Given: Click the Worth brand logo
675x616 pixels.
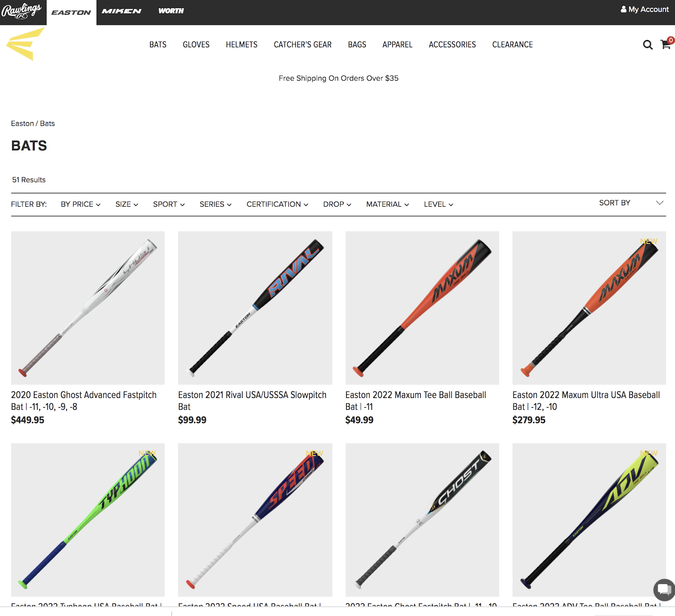Looking at the screenshot, I should (x=171, y=11).
